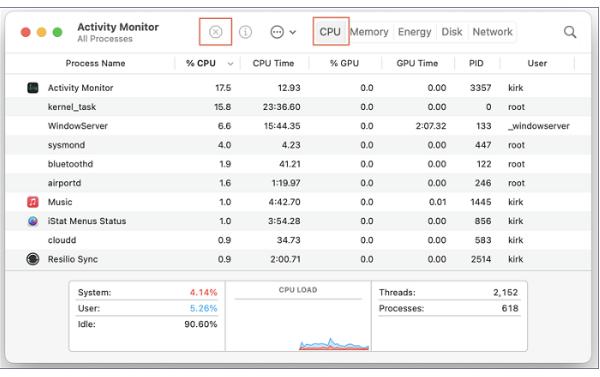Image resolution: width=600 pixels, height=377 pixels.
Task: Select the cloudd process row
Action: 298,240
